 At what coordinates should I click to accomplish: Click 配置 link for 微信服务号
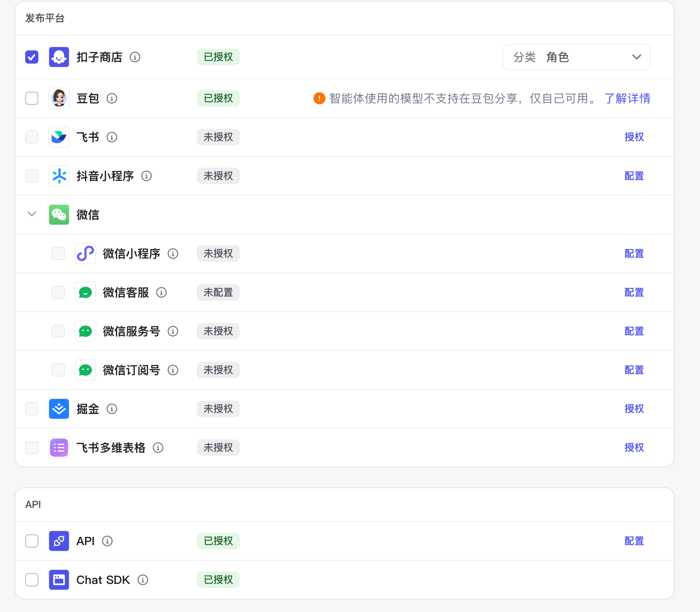tap(634, 331)
